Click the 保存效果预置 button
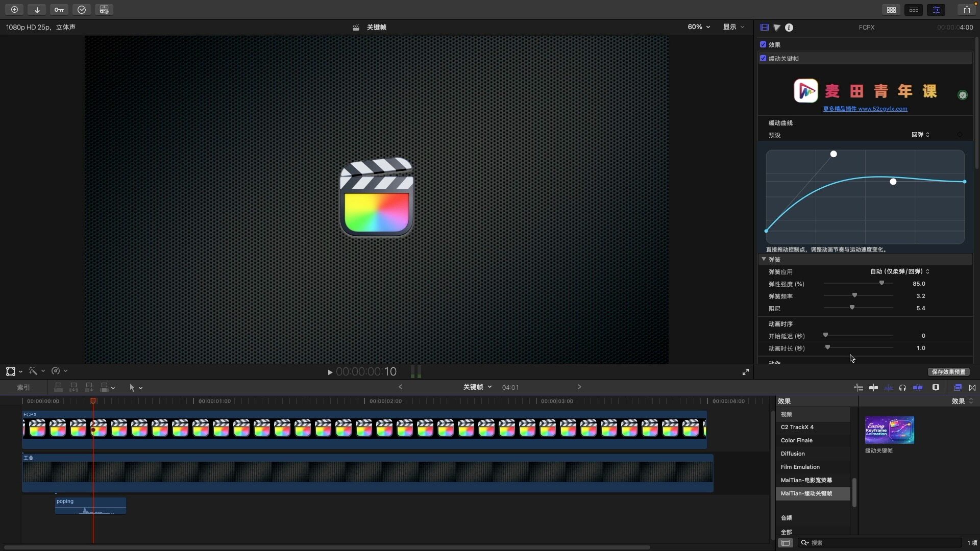The image size is (980, 551). coord(948,372)
